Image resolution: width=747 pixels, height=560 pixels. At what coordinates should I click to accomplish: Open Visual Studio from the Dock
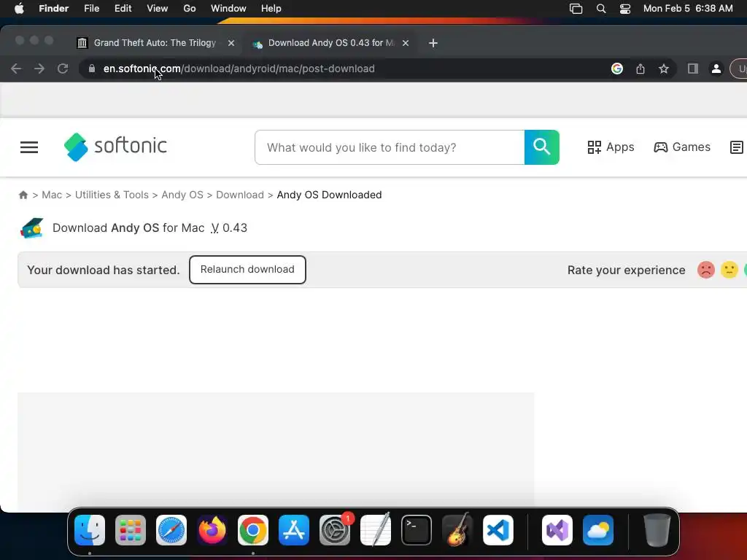click(x=557, y=530)
